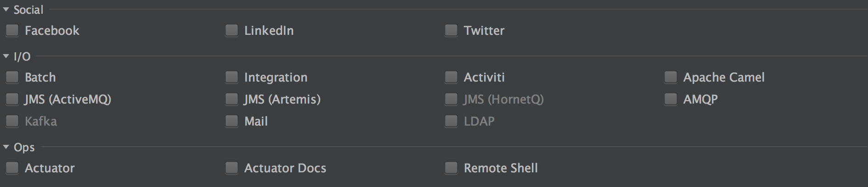Collapse the Ops section arrow
The image size is (868, 187).
point(6,147)
